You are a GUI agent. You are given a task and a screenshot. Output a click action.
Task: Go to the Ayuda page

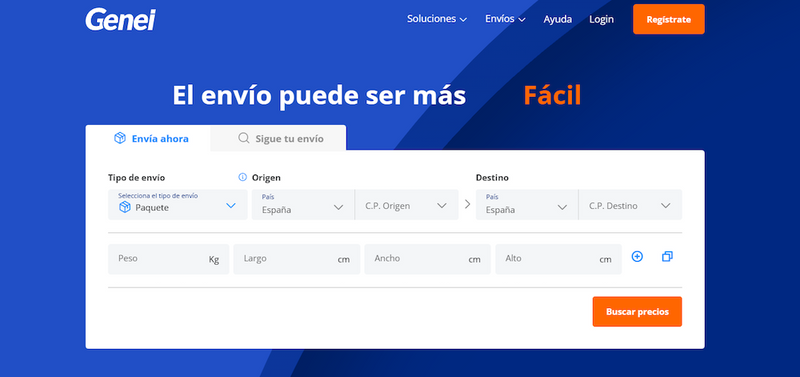[x=558, y=19]
